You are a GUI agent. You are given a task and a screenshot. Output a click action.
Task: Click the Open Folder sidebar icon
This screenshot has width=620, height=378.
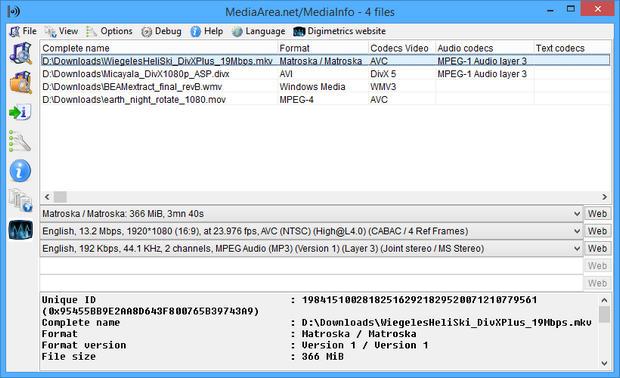click(x=21, y=82)
